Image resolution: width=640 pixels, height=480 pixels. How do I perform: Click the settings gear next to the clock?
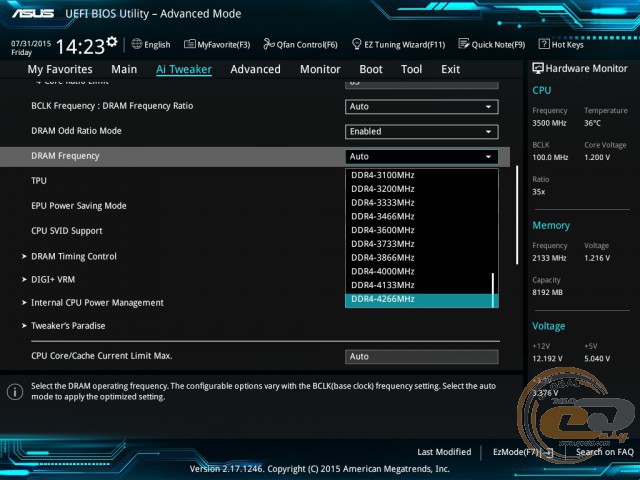coord(111,42)
